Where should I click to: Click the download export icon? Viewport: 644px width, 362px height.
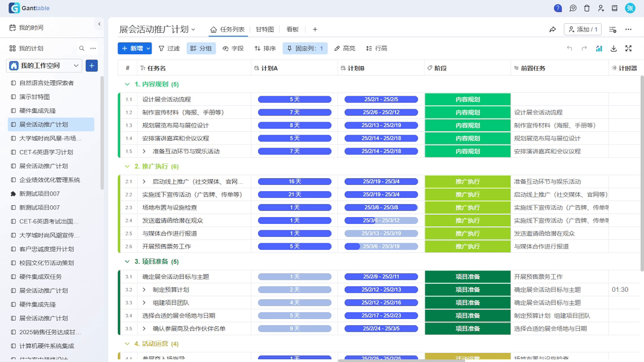point(613,48)
